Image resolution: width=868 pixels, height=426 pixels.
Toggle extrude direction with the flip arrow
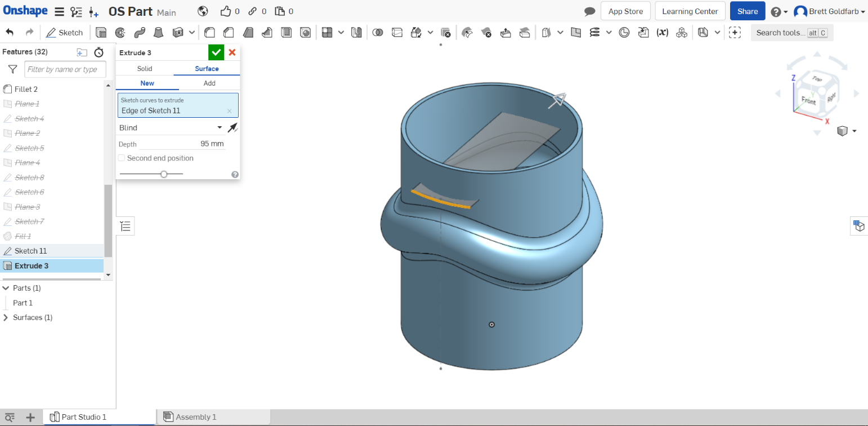pyautogui.click(x=233, y=127)
